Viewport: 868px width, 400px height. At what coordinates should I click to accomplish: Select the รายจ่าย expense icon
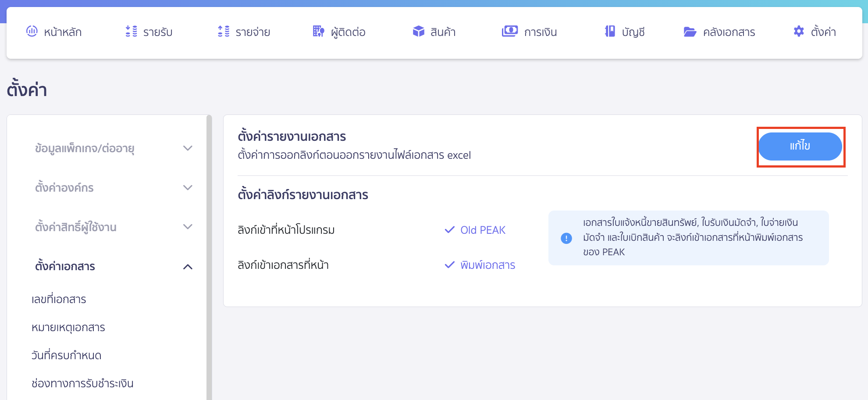pyautogui.click(x=223, y=31)
